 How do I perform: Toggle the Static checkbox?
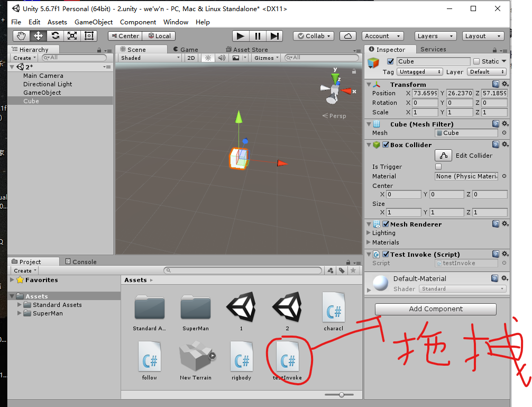point(476,61)
